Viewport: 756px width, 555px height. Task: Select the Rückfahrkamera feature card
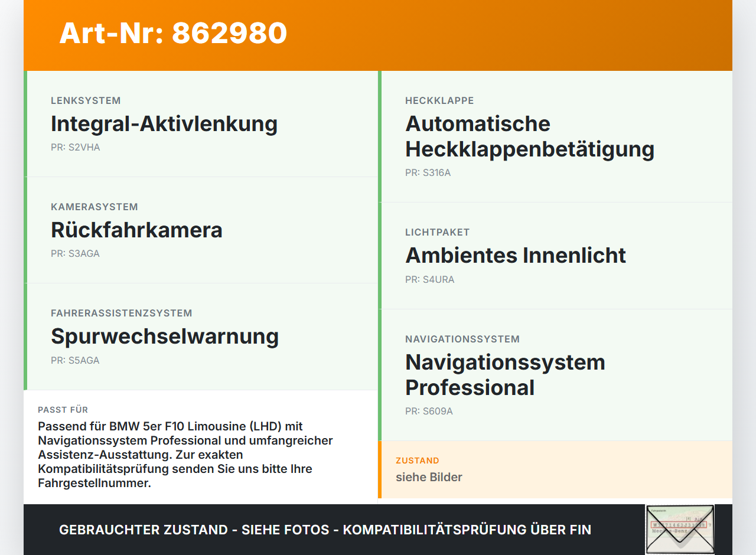pyautogui.click(x=201, y=230)
